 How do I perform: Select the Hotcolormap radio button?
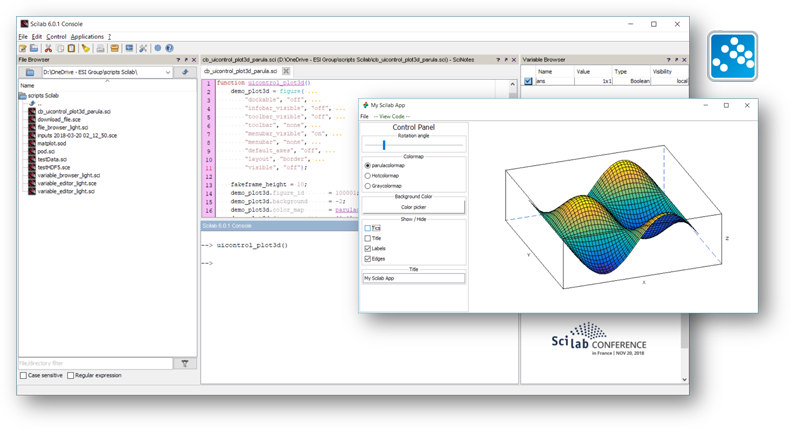coord(368,176)
